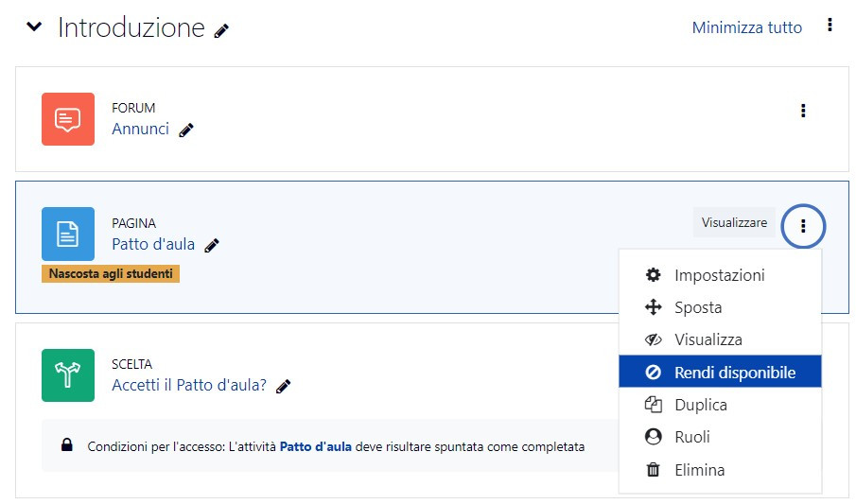Open the Annunci forum three-dot menu
The width and height of the screenshot is (856, 504).
803,111
